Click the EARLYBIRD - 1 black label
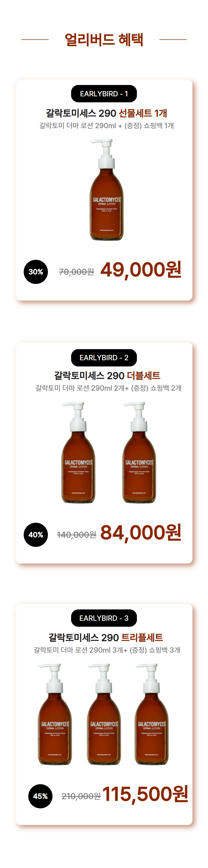Viewport: 208px width, 868px height. pos(104,94)
